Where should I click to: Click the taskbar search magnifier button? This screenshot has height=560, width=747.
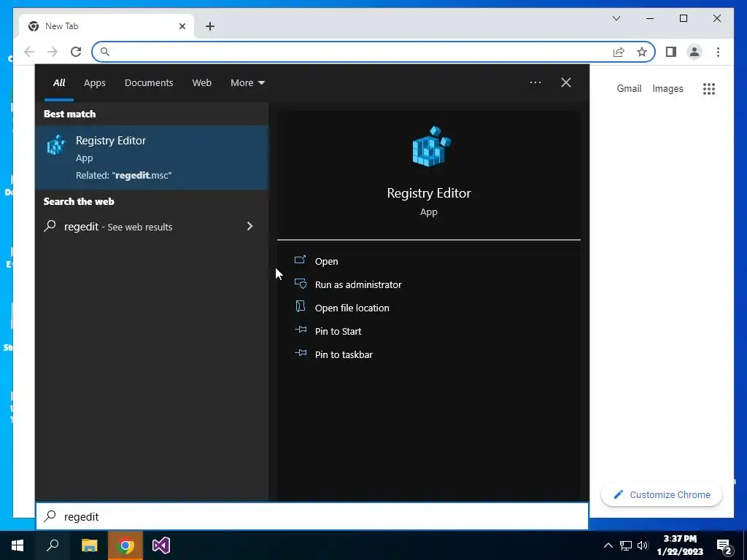(x=53, y=545)
